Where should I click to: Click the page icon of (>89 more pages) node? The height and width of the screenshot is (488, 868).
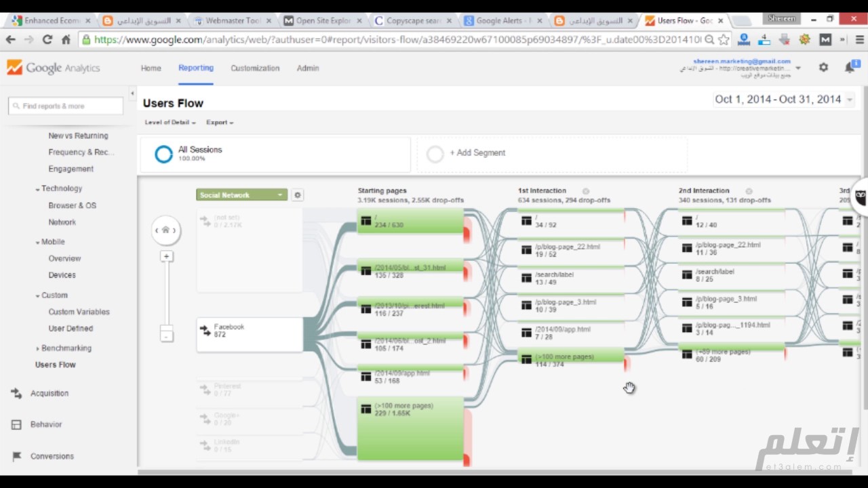687,354
